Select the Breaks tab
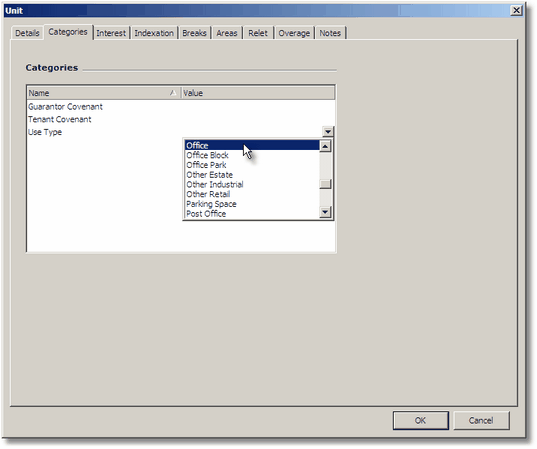Viewport: 537px width, 449px height. (194, 33)
